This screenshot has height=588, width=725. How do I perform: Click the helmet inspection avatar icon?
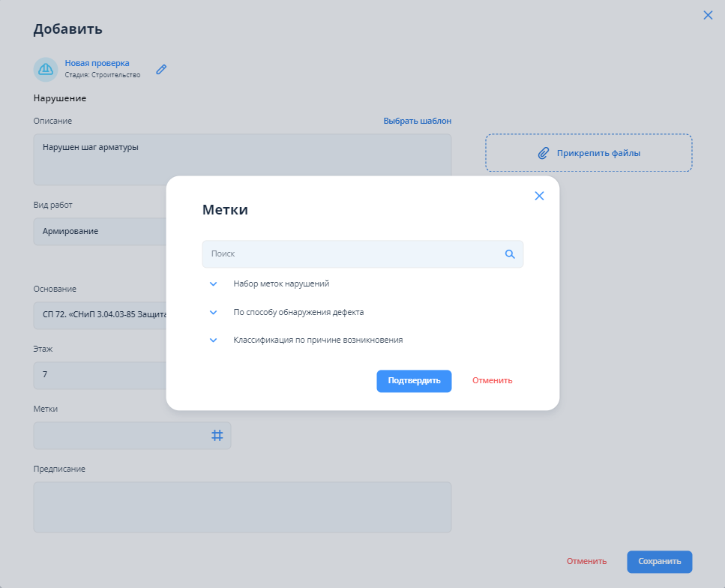click(x=46, y=69)
